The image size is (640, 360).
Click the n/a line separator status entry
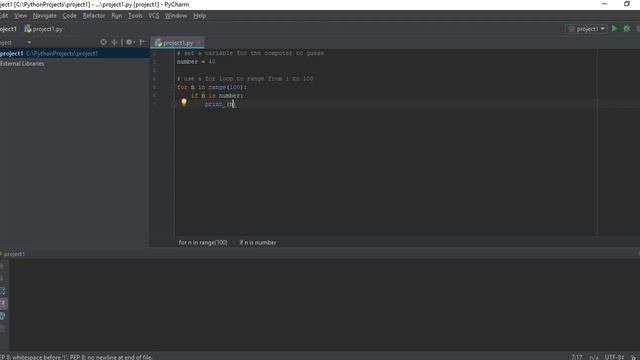coord(594,357)
